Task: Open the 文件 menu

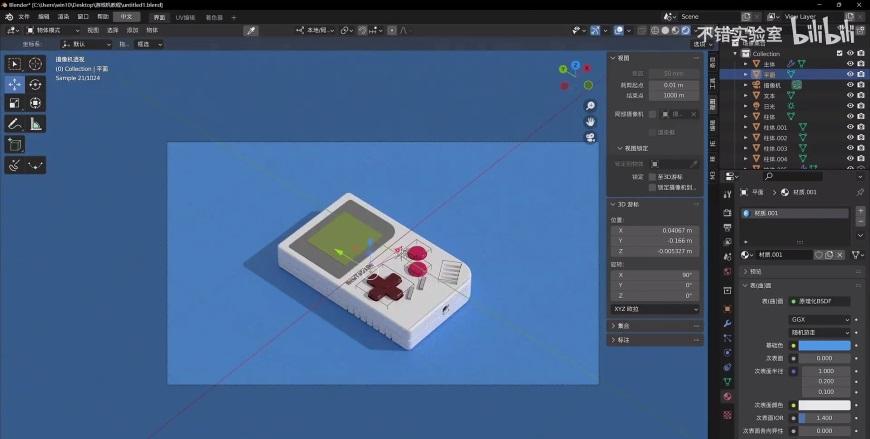Action: tap(23, 17)
